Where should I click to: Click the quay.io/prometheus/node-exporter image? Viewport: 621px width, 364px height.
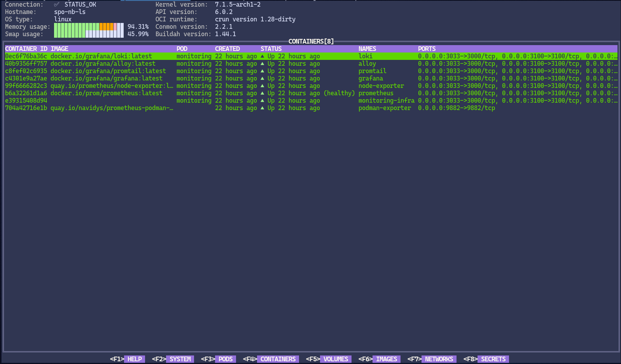(112, 86)
